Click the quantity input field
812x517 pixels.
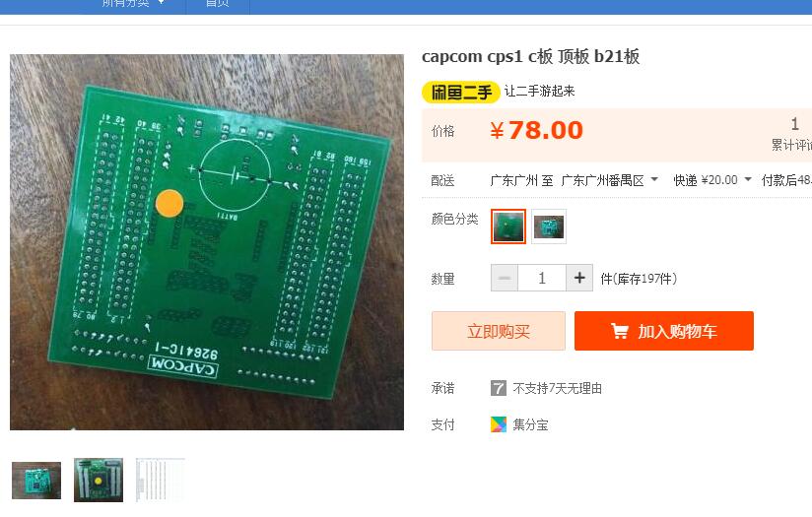tap(542, 278)
